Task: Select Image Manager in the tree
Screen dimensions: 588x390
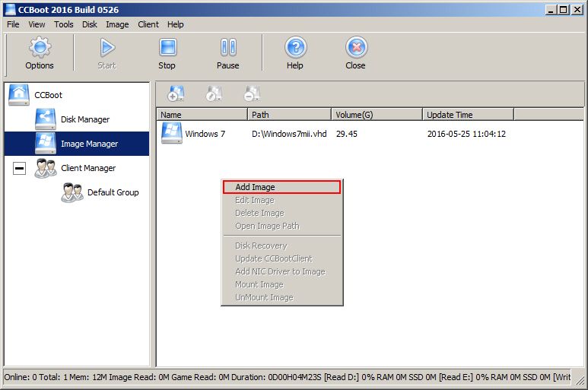Action: [x=89, y=144]
